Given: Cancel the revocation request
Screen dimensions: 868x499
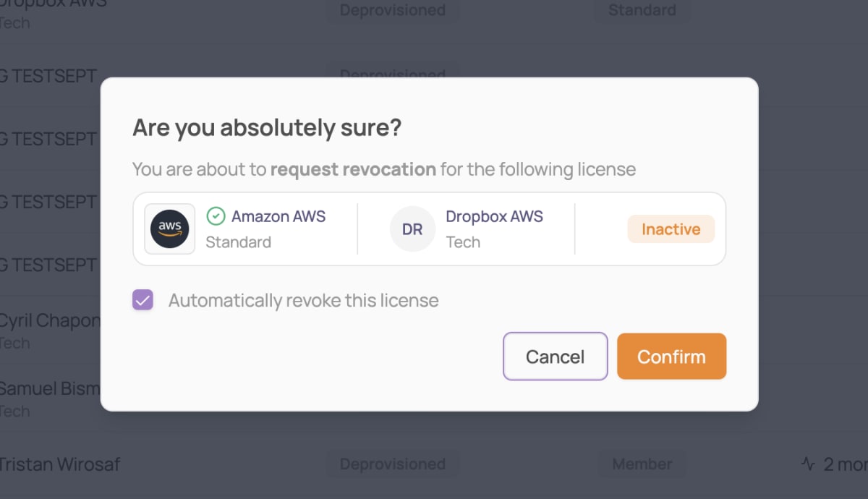Looking at the screenshot, I should [x=556, y=357].
